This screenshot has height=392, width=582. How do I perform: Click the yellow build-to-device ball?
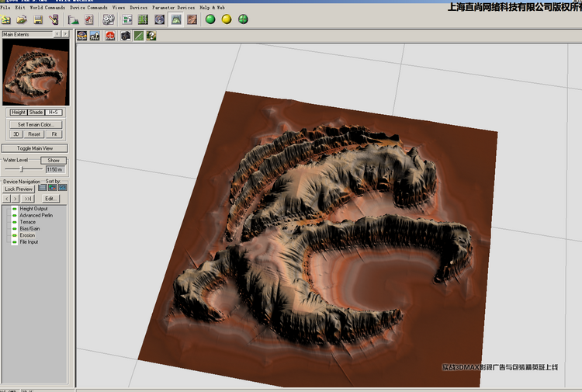[x=227, y=19]
